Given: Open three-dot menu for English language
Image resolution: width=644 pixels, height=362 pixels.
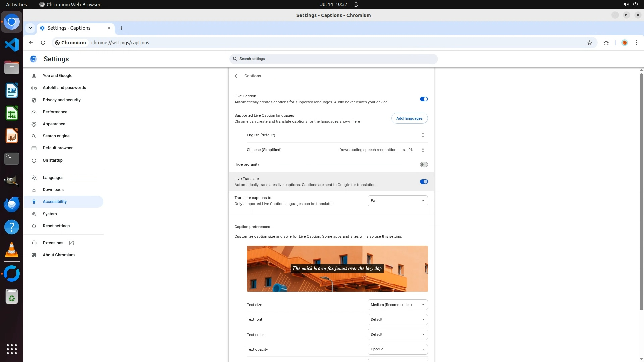Looking at the screenshot, I should pos(423,135).
